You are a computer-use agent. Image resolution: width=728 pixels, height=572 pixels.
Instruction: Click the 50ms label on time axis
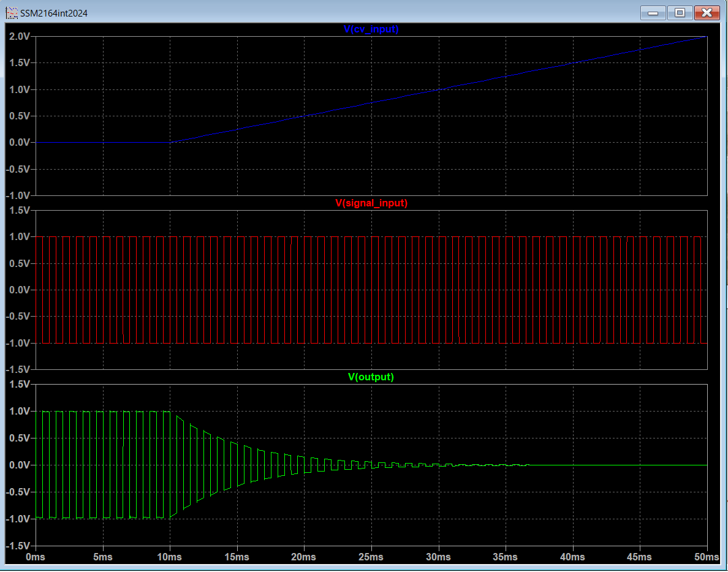(707, 557)
